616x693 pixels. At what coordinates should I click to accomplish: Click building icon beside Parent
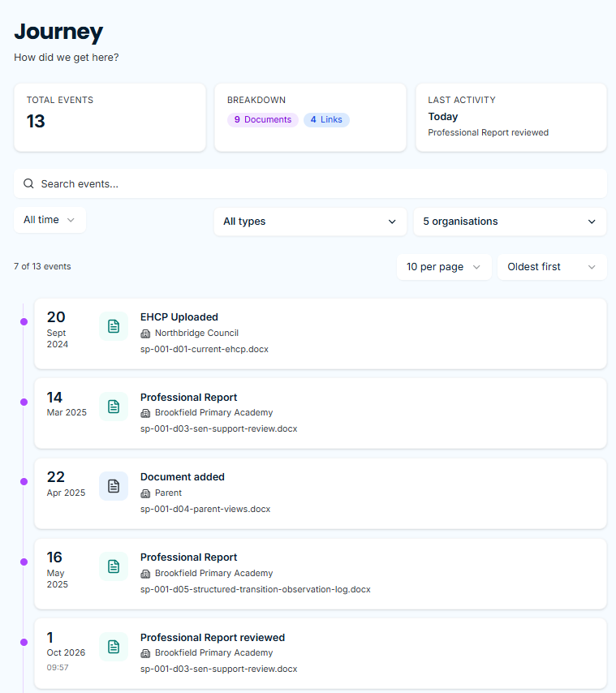click(x=145, y=493)
